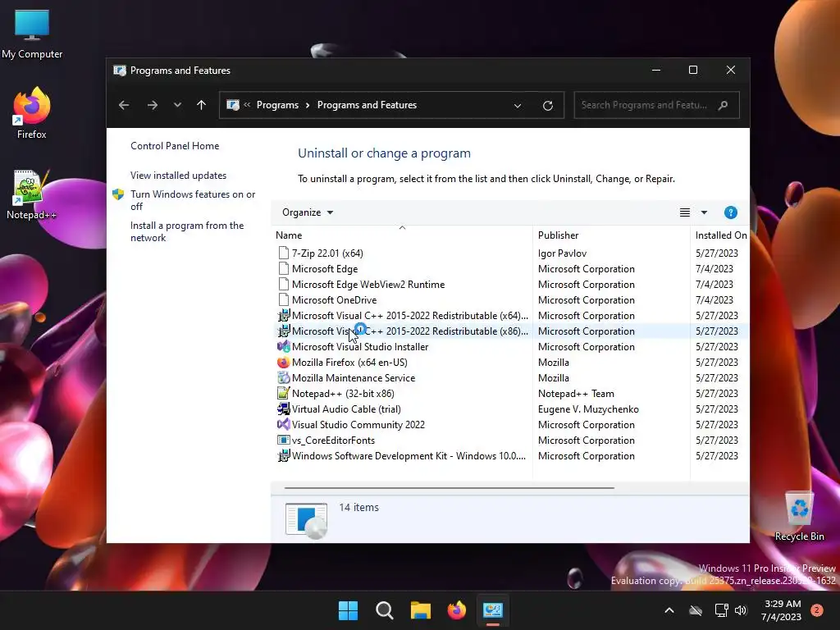840x630 pixels.
Task: Open network settings tray icon
Action: pos(721,610)
